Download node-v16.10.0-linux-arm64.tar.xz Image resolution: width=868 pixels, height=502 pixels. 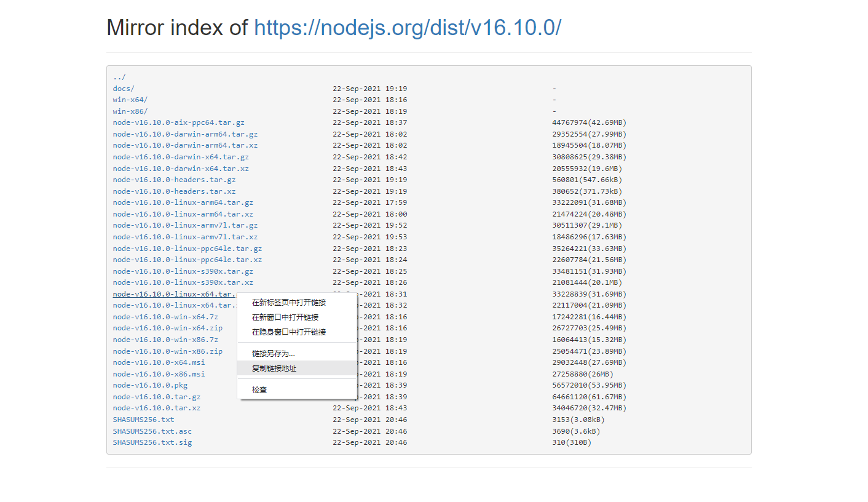[x=183, y=214]
